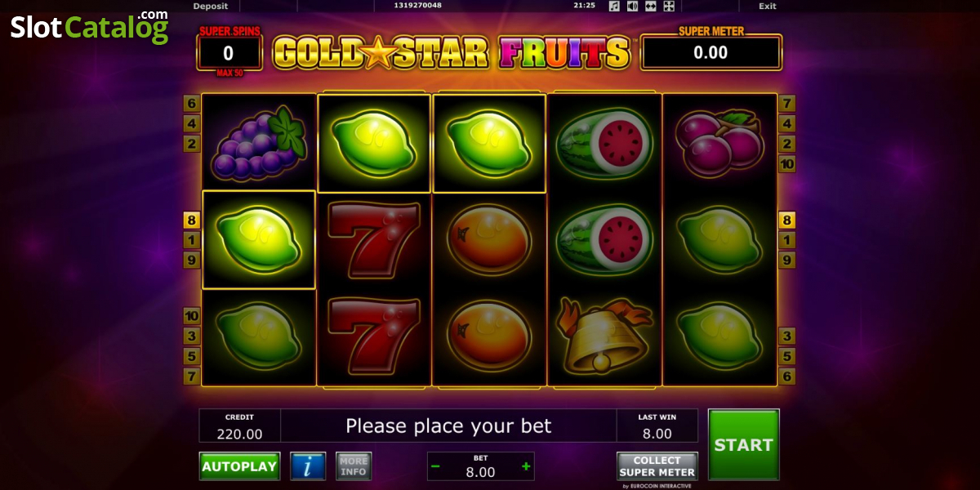Select Exit in top bar

[768, 6]
